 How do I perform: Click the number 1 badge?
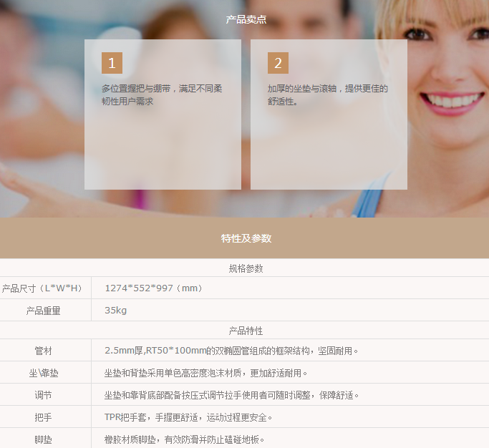112,63
